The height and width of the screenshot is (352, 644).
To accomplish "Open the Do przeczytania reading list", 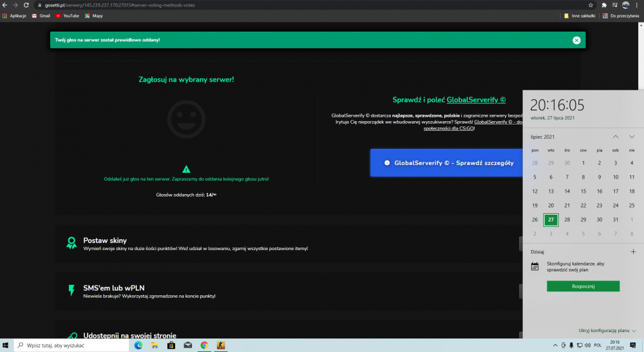I will click(621, 15).
